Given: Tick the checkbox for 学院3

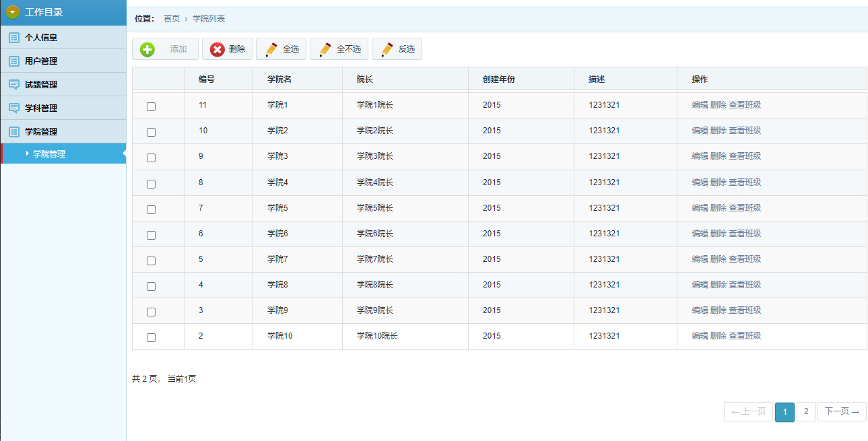Looking at the screenshot, I should pyautogui.click(x=151, y=158).
